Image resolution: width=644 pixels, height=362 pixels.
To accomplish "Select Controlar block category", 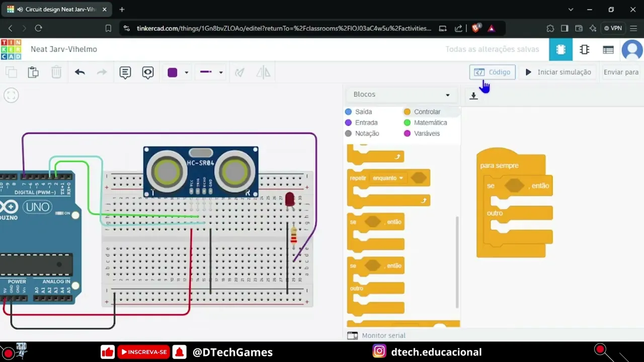I will click(x=422, y=112).
